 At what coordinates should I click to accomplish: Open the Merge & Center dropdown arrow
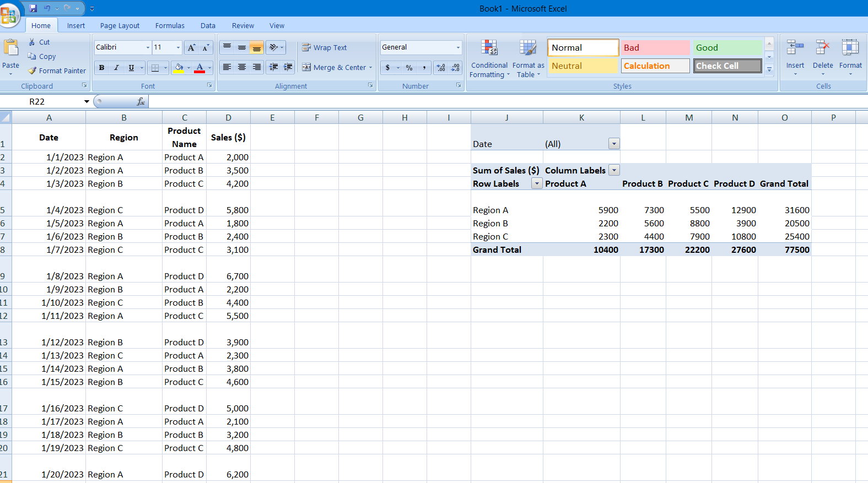coord(371,67)
